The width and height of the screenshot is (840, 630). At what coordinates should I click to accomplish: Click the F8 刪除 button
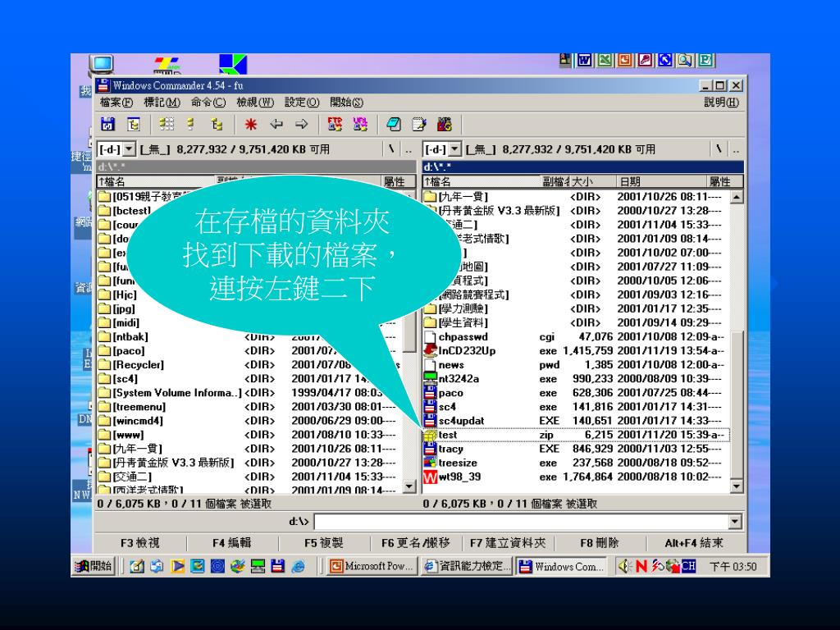pos(600,543)
